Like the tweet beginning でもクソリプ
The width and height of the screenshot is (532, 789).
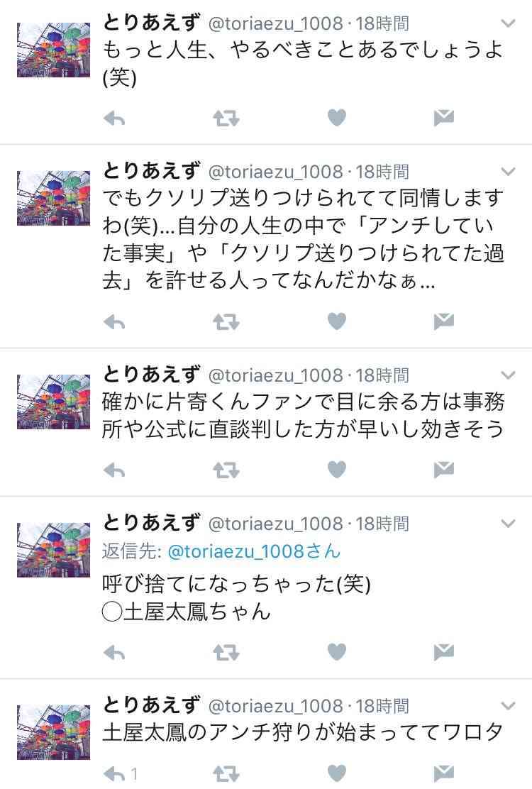pyautogui.click(x=337, y=321)
